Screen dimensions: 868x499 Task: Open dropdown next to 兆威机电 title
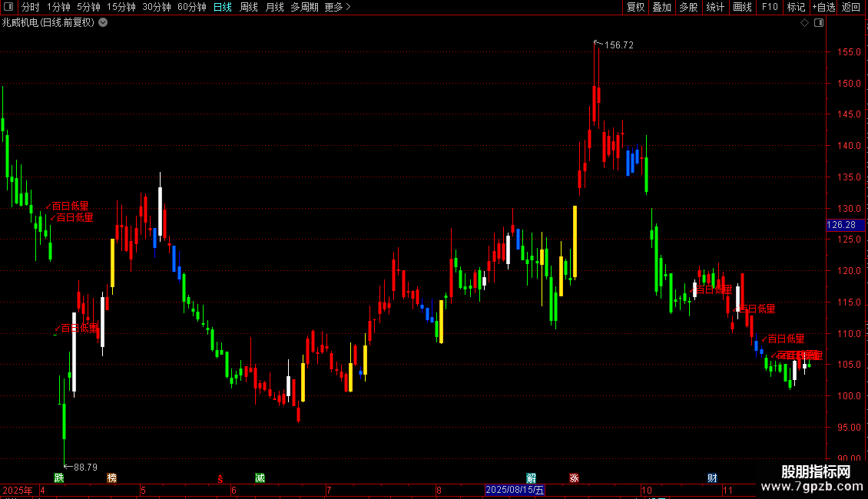(x=103, y=23)
